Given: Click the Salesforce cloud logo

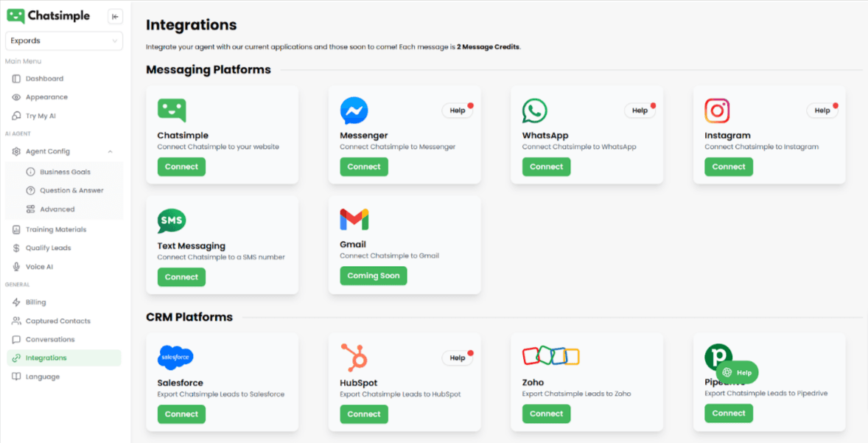Looking at the screenshot, I should coord(175,357).
